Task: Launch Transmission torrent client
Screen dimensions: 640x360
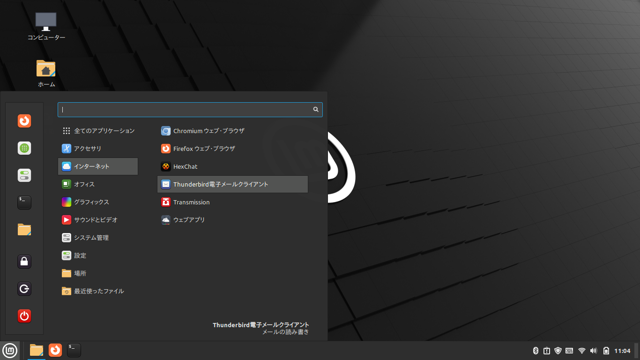Action: coord(233,202)
